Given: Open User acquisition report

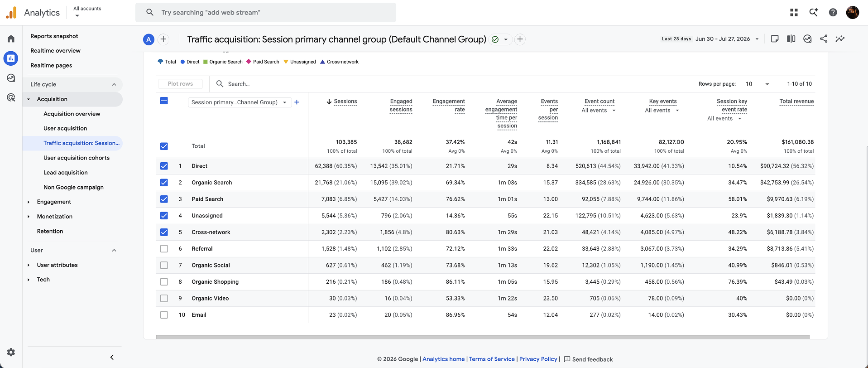Looking at the screenshot, I should click(65, 128).
